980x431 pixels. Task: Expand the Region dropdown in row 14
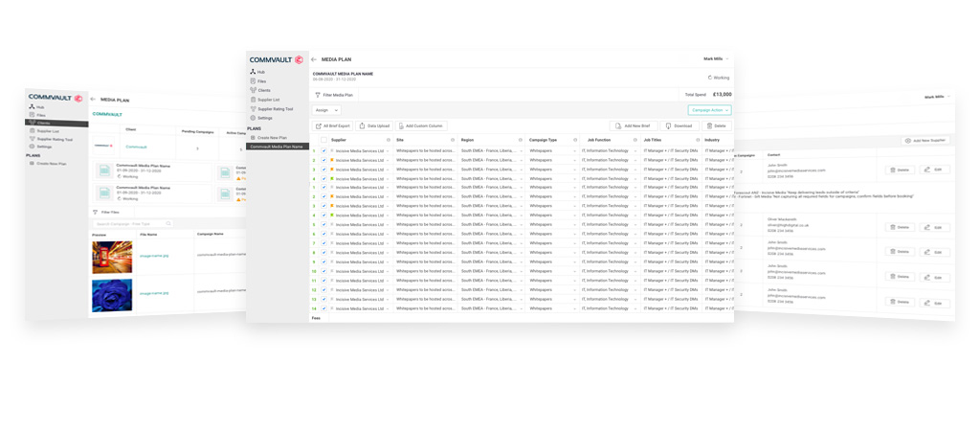click(x=521, y=308)
